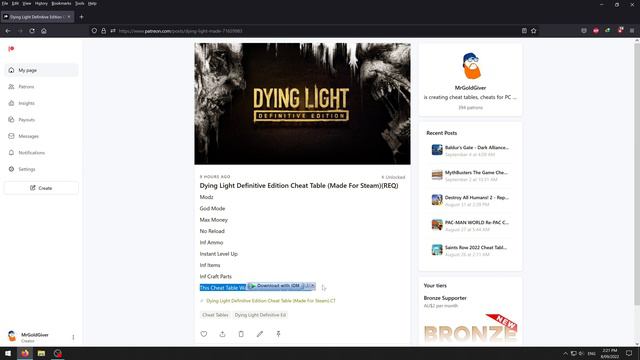Open MrGoldGiver account options menu
Image resolution: width=640 pixels, height=360 pixels.
73,337
